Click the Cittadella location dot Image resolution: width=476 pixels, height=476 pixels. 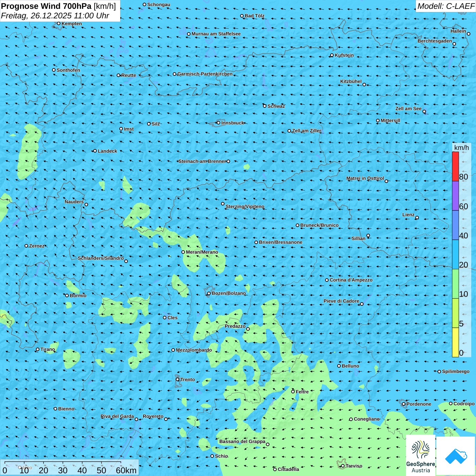coord(275,469)
